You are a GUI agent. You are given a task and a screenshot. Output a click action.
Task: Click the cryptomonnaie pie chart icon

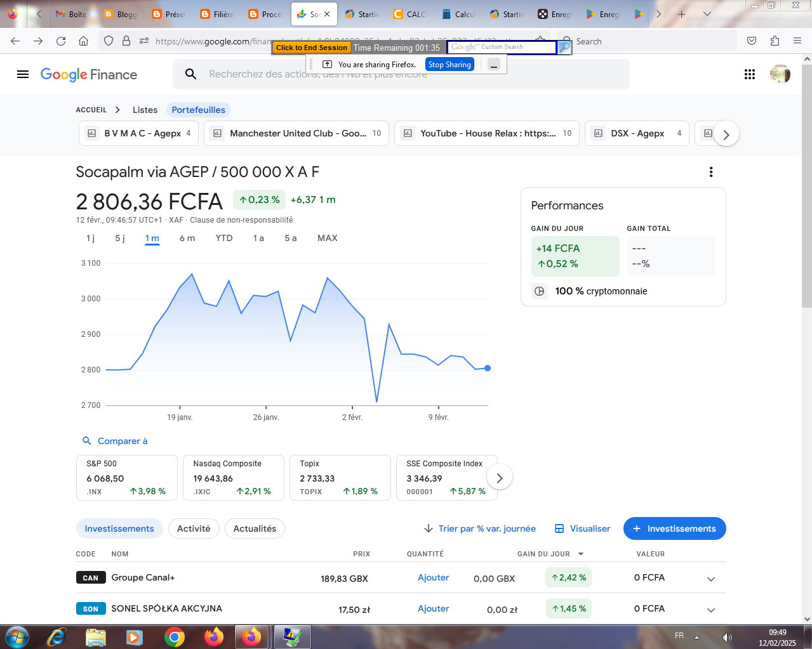click(540, 291)
